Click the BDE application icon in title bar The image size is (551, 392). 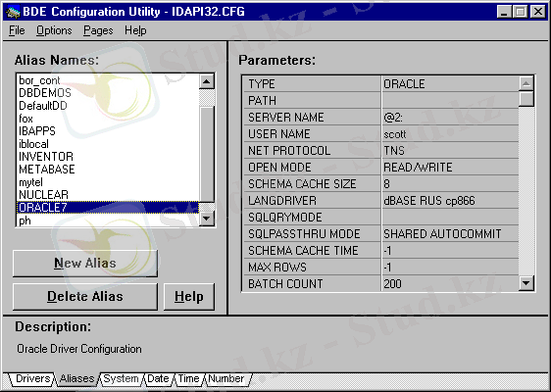point(13,12)
